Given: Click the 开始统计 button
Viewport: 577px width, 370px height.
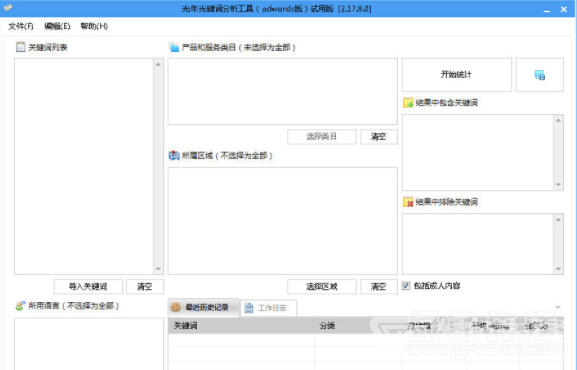Looking at the screenshot, I should 456,75.
